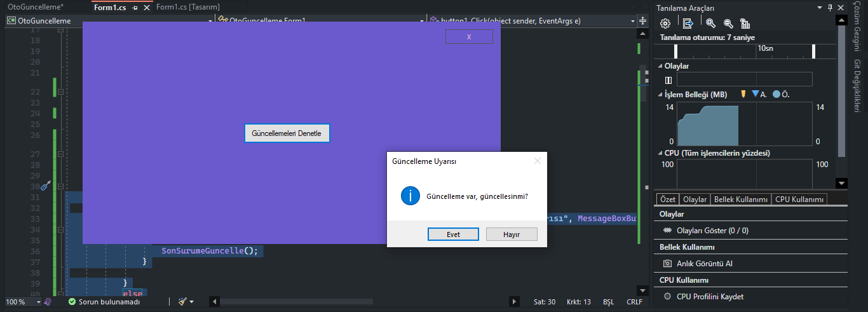Zoom in on the diagnostic timeline
Screen dimensions: 868x312
click(711, 24)
